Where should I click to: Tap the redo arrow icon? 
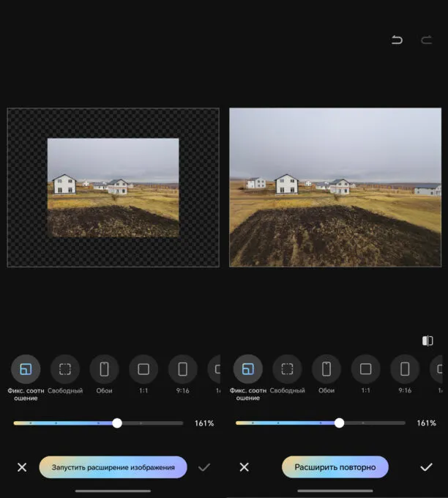pyautogui.click(x=426, y=40)
